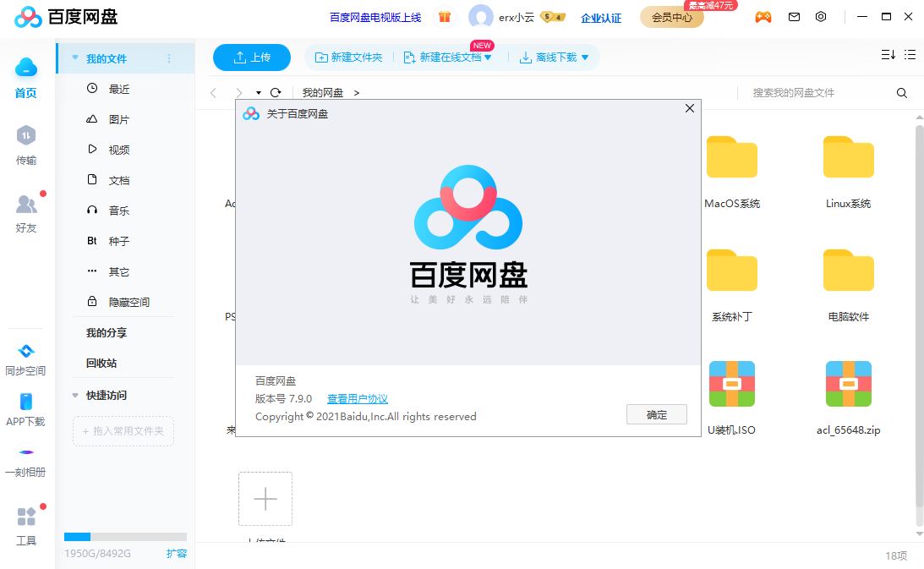
Task: Open the 企业认证 link
Action: pos(601,18)
